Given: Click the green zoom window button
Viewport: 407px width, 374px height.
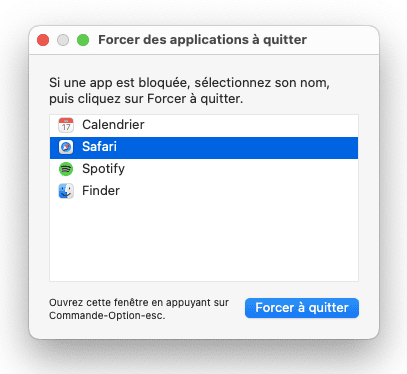Looking at the screenshot, I should tap(83, 40).
